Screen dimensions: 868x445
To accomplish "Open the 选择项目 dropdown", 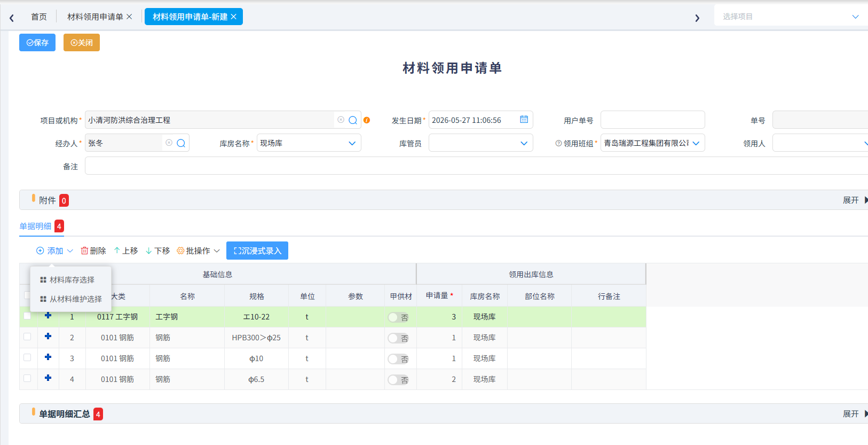I will pos(791,17).
